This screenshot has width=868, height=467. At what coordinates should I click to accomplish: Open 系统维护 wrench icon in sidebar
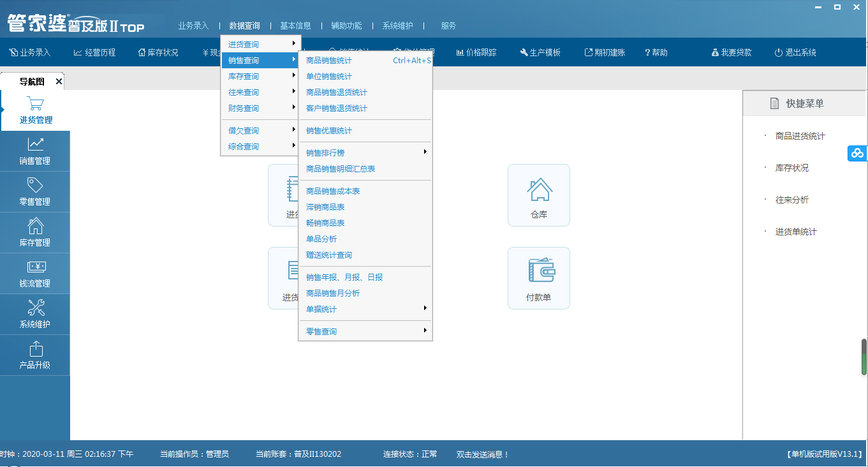coord(35,308)
